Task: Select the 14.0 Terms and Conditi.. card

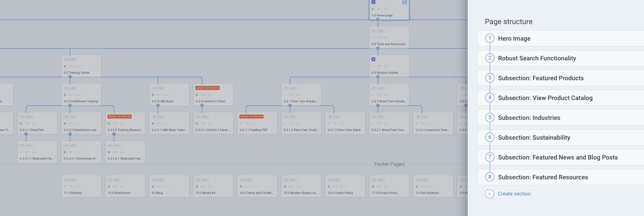Action: coord(257,186)
